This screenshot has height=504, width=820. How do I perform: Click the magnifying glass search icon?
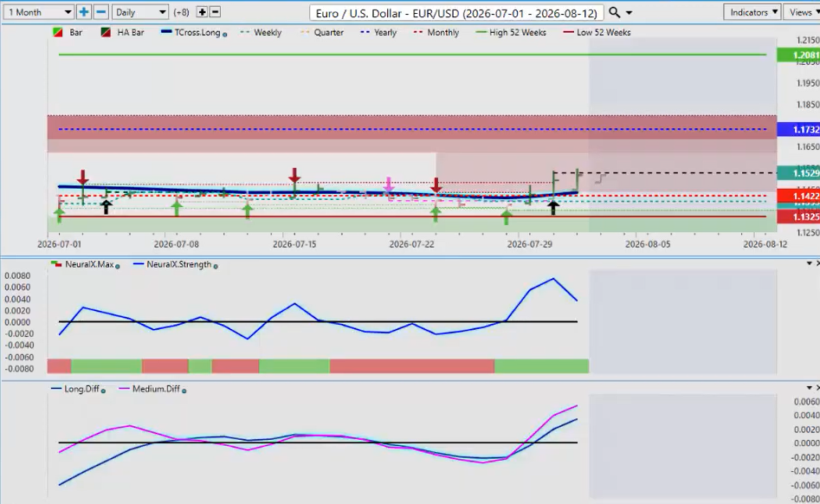[615, 12]
